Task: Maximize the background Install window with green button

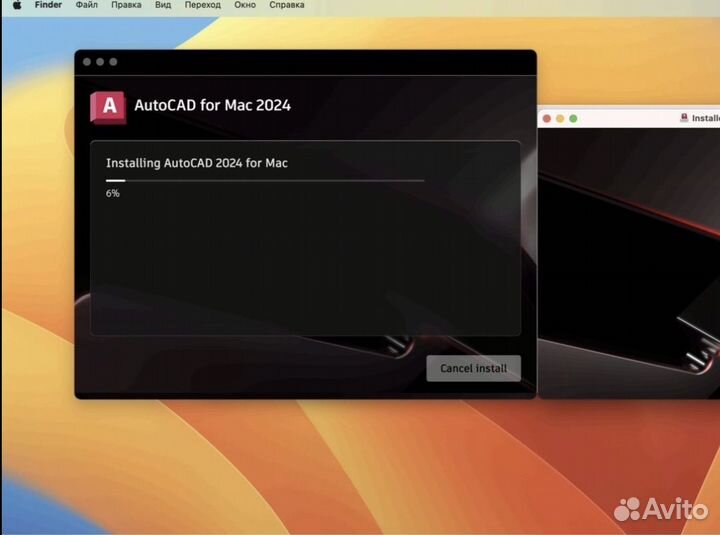Action: pyautogui.click(x=573, y=118)
